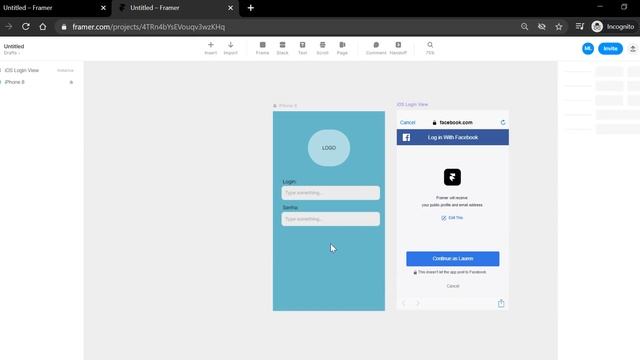
Task: Open the Handoff mode
Action: pyautogui.click(x=398, y=48)
